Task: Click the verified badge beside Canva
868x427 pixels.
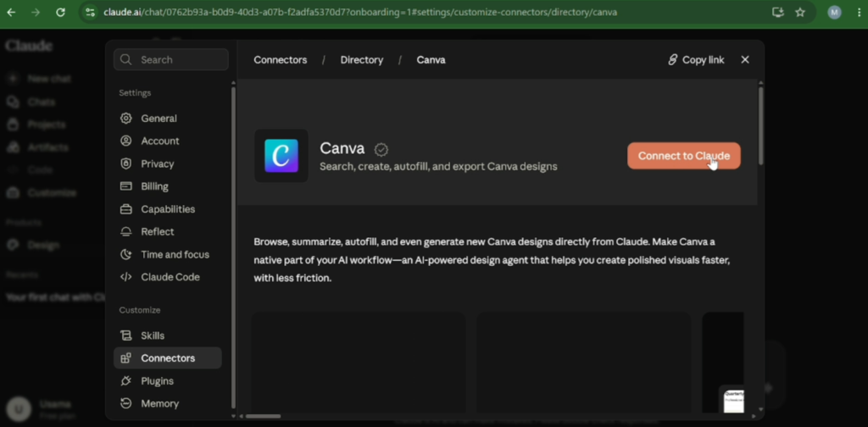Action: (381, 149)
